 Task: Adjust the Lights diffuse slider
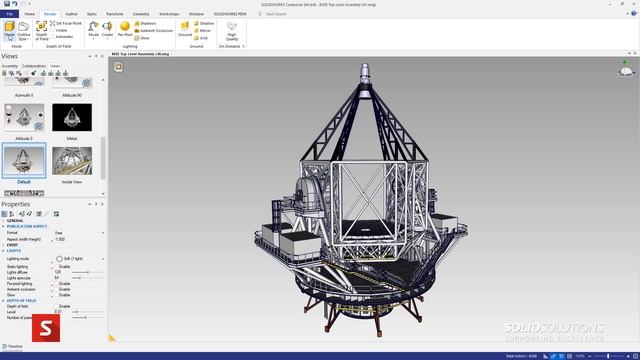(88, 272)
